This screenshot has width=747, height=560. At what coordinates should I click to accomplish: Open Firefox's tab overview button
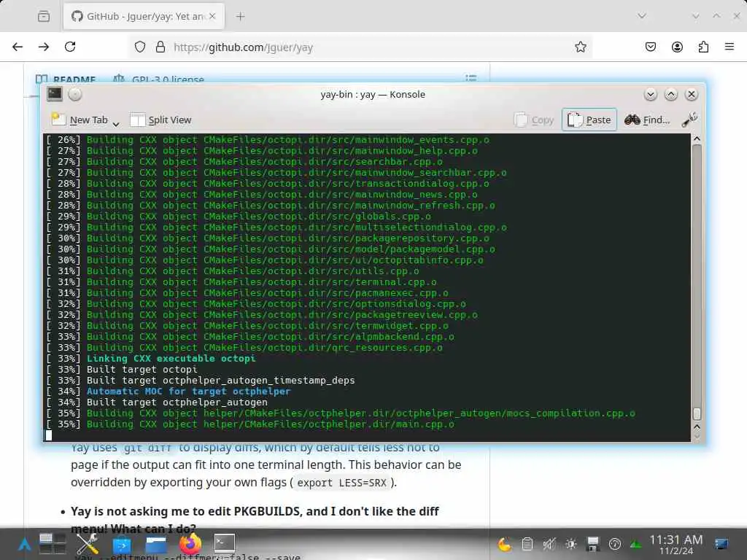[x=43, y=16]
